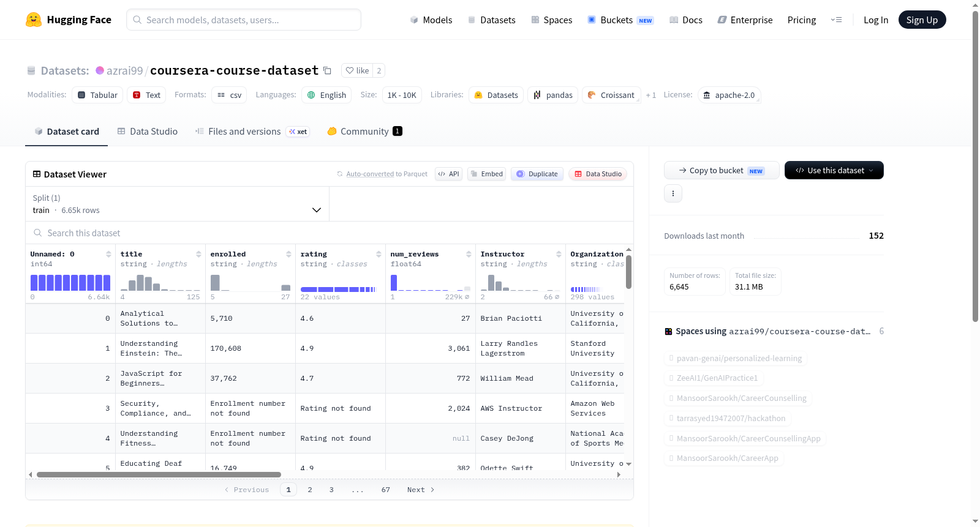Click the 1K - 10K size tag
This screenshot has height=527, width=980.
(x=402, y=95)
